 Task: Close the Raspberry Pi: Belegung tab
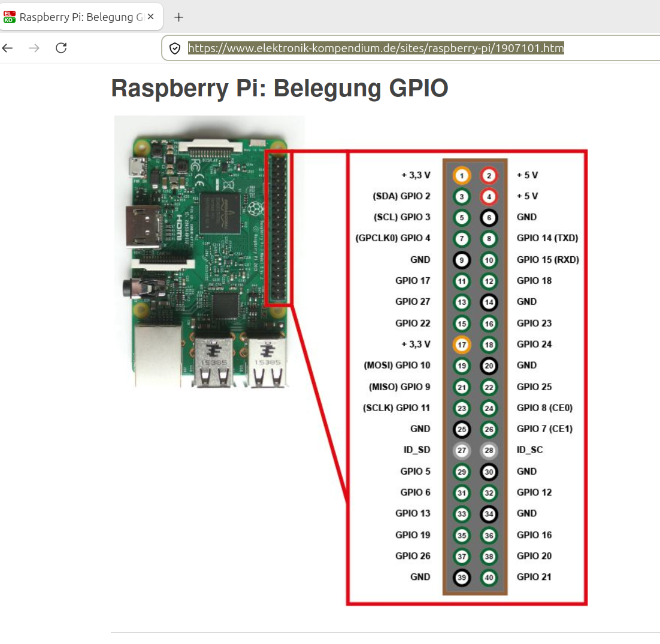(x=151, y=17)
